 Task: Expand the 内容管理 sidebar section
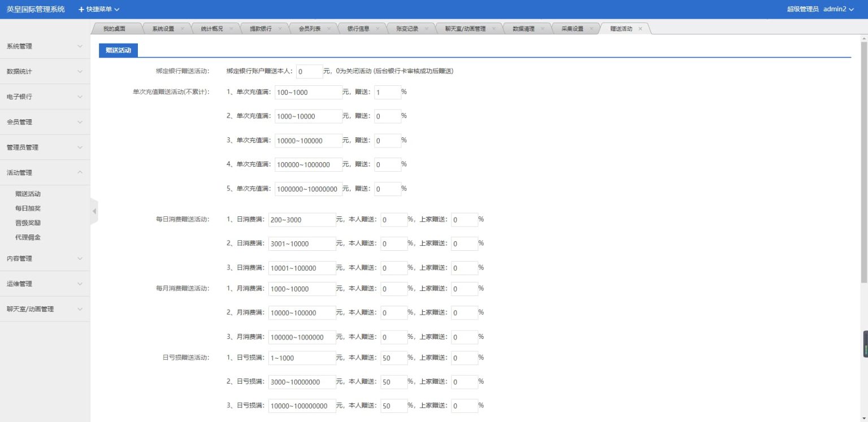pos(45,259)
